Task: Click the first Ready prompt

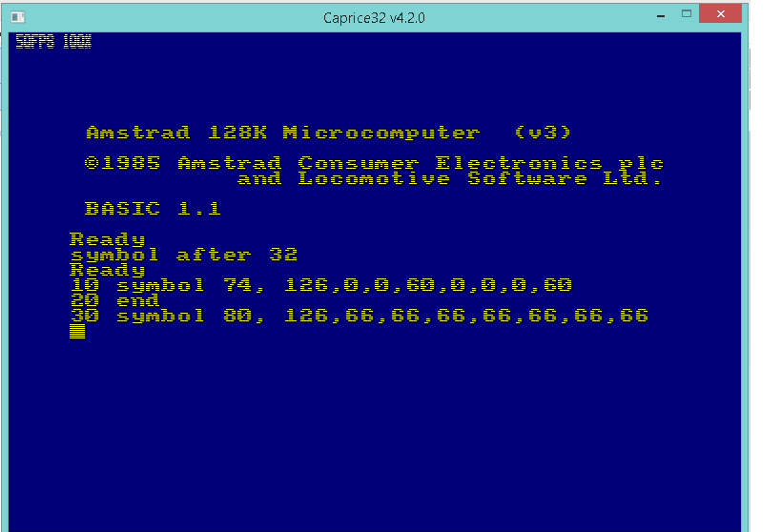Action: tap(108, 239)
